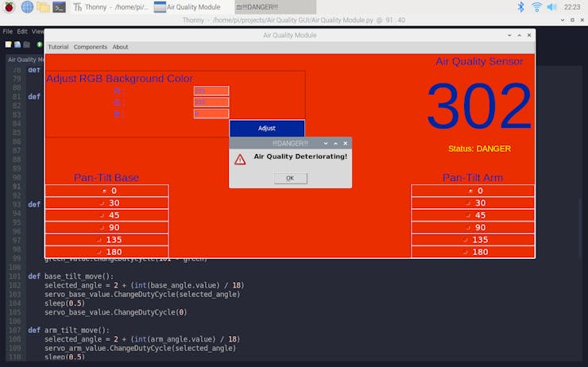Viewport: 588px width, 367px height.
Task: Select Pan-Tilt Arm angle 0
Action: point(473,191)
